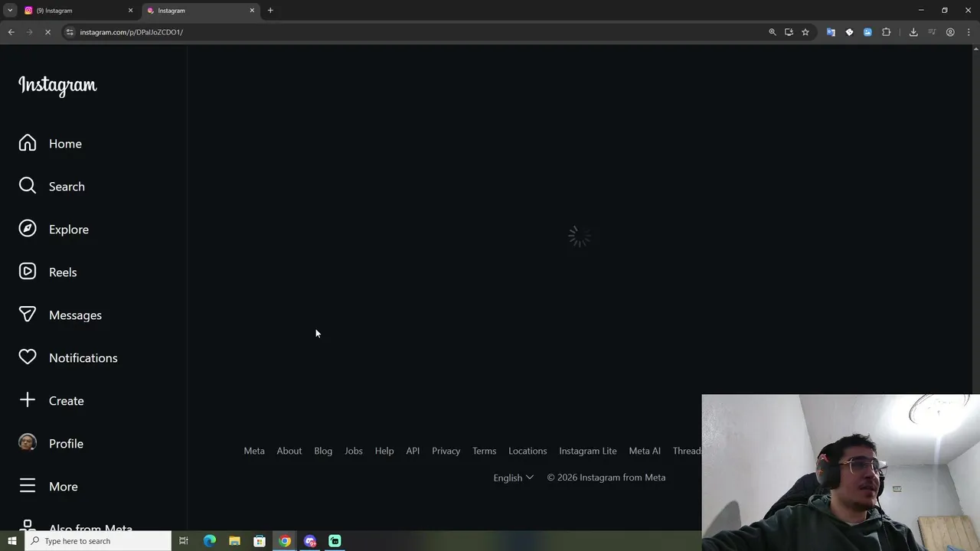Stop loading the page in Chrome
This screenshot has height=551, width=980.
(47, 32)
